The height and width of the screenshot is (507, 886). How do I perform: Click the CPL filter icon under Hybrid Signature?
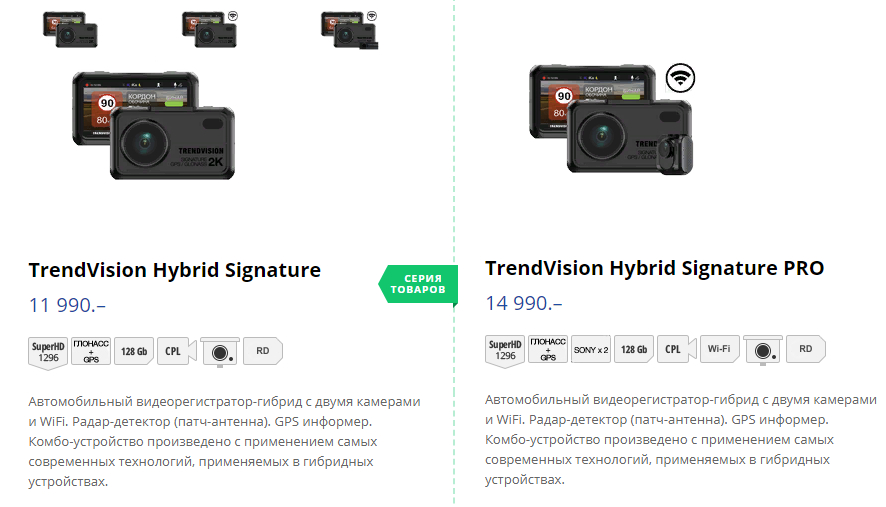177,351
